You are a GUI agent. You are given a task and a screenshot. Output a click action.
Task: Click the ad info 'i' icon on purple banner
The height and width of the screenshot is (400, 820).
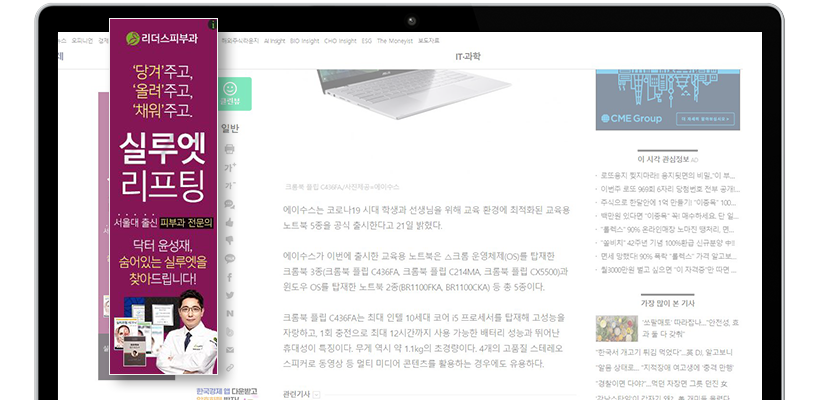[212, 24]
